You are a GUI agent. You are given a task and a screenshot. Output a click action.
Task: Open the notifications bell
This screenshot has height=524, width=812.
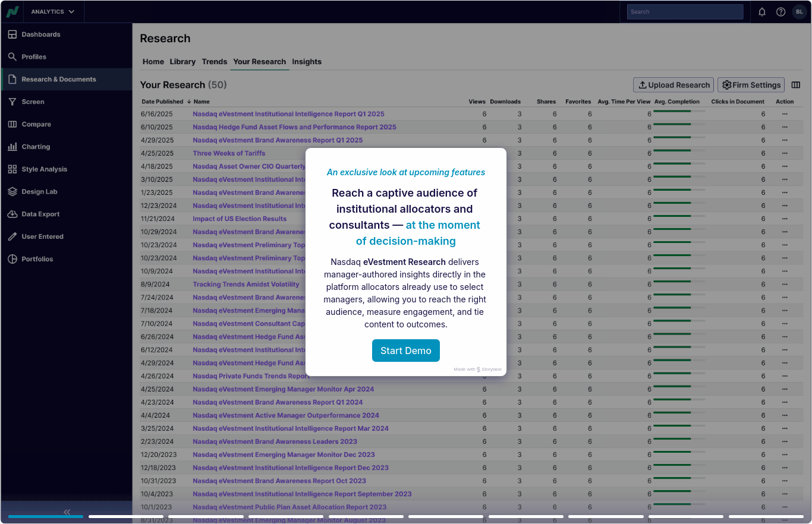(762, 12)
